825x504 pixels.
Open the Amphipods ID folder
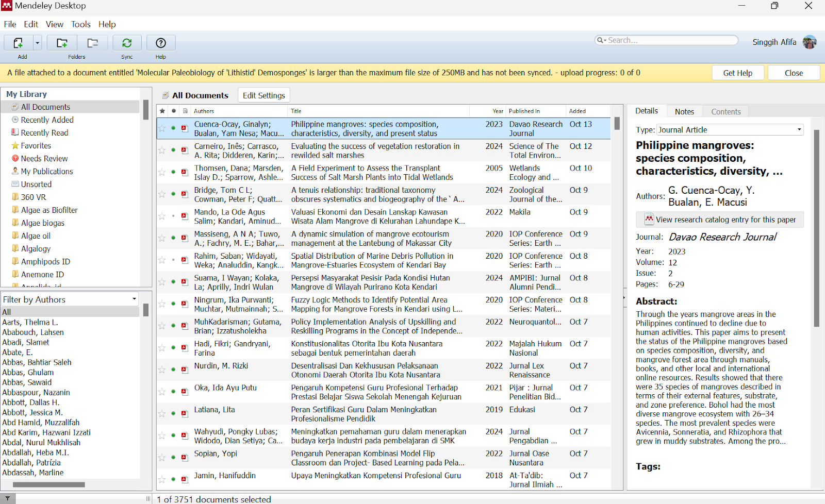point(45,261)
